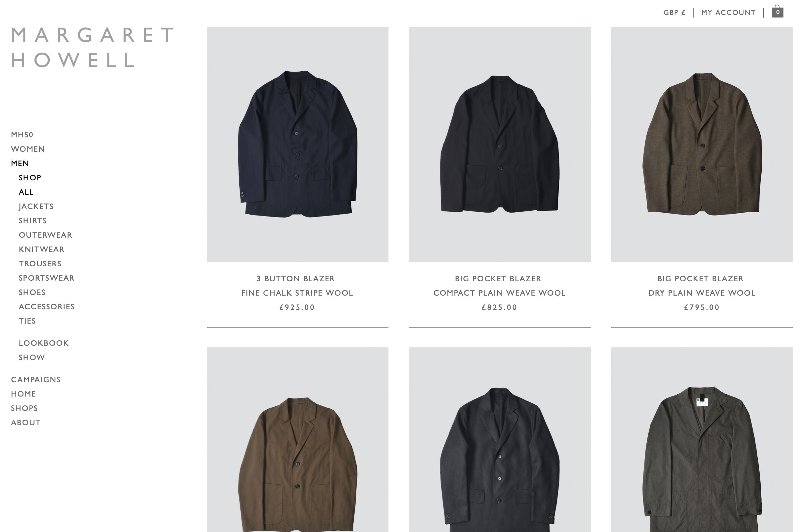Open the Big Pocket Blazer Compact Plain Weave title
Screen dimensions: 803x532
coord(500,286)
